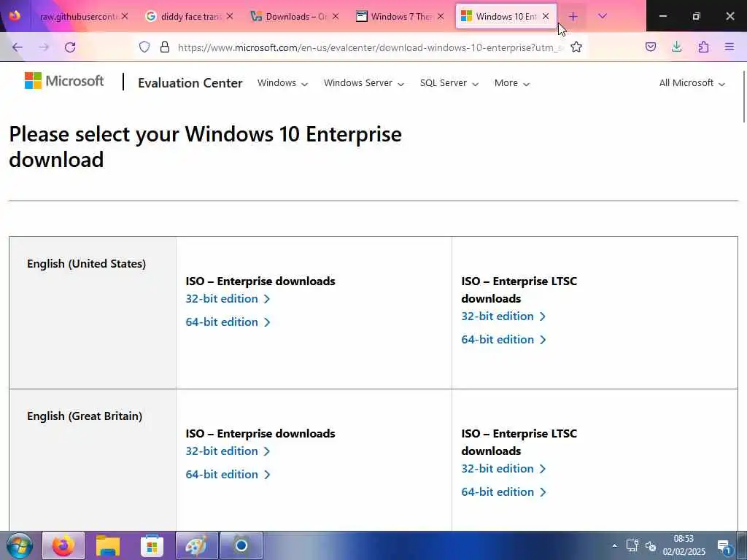Click the URL address bar
This screenshot has height=560, width=747.
pos(369,47)
